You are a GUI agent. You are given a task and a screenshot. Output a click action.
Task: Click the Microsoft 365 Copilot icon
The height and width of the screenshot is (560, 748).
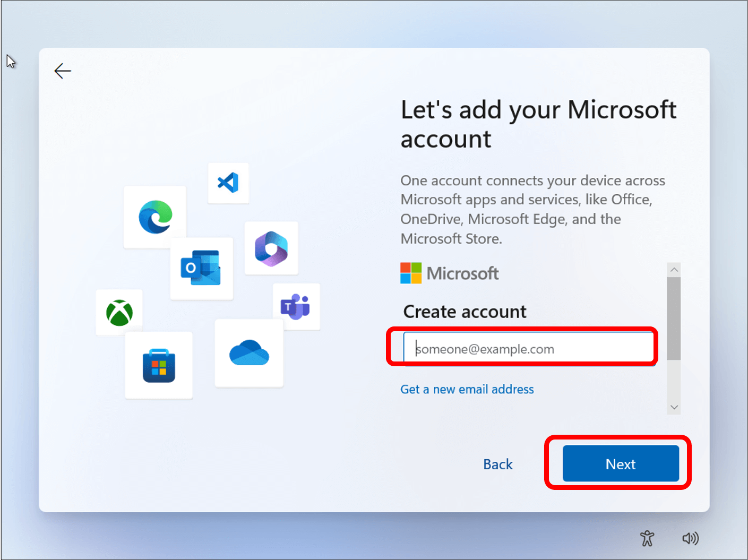click(x=271, y=248)
